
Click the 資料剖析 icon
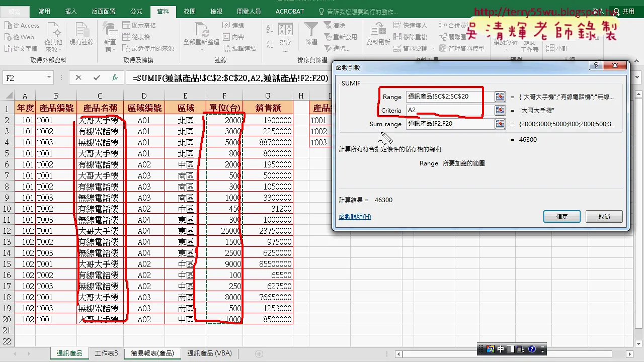point(378,33)
